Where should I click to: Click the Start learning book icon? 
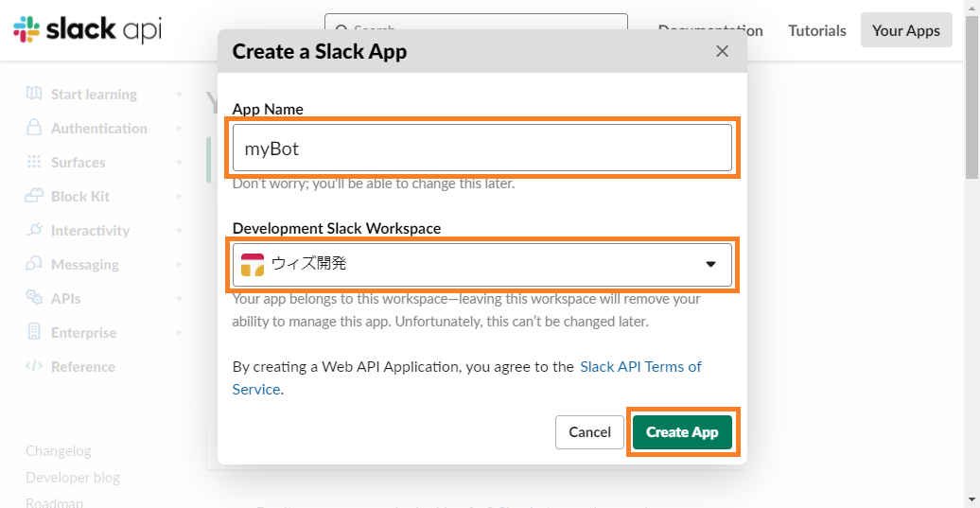(34, 94)
